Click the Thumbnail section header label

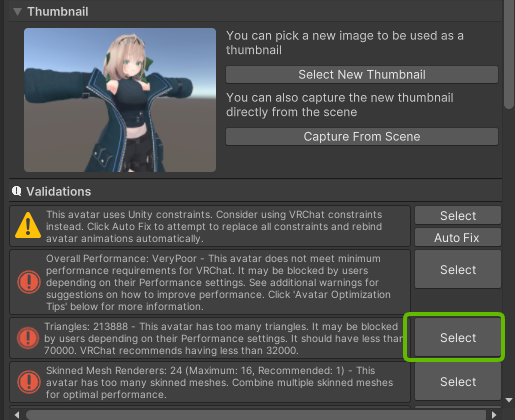point(58,12)
